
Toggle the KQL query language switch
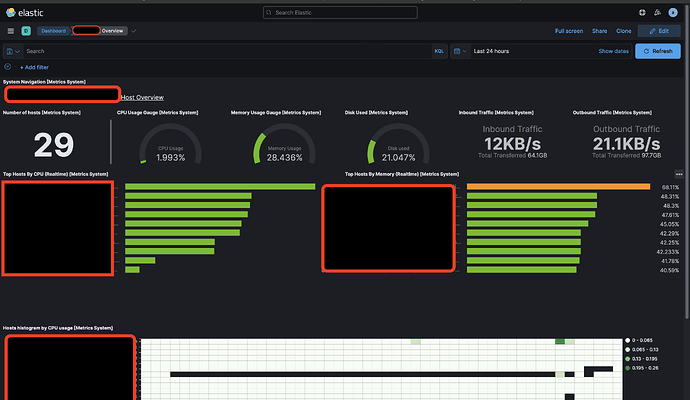439,51
